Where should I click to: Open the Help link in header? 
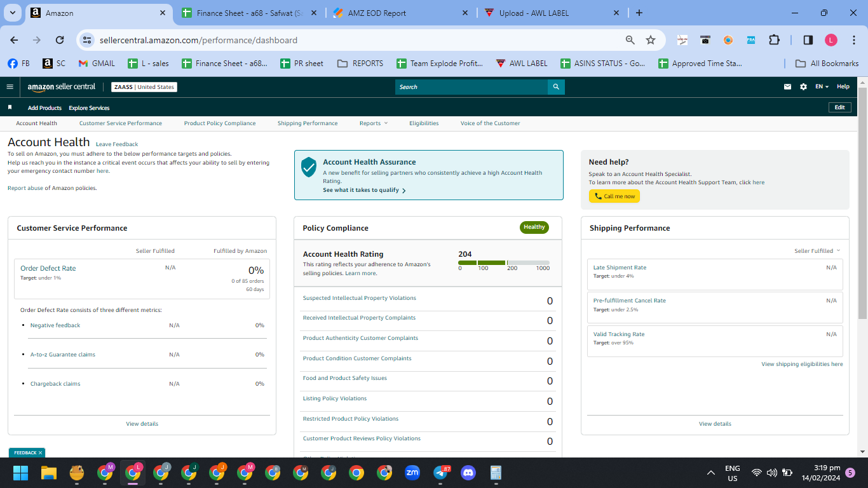[x=843, y=87]
